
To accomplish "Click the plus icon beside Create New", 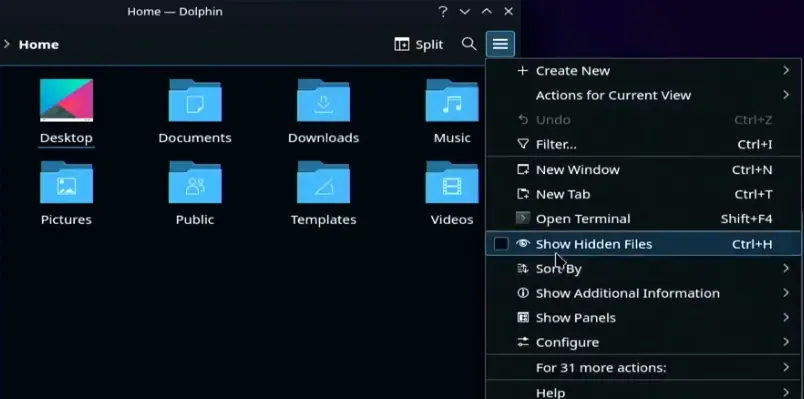I will click(522, 71).
